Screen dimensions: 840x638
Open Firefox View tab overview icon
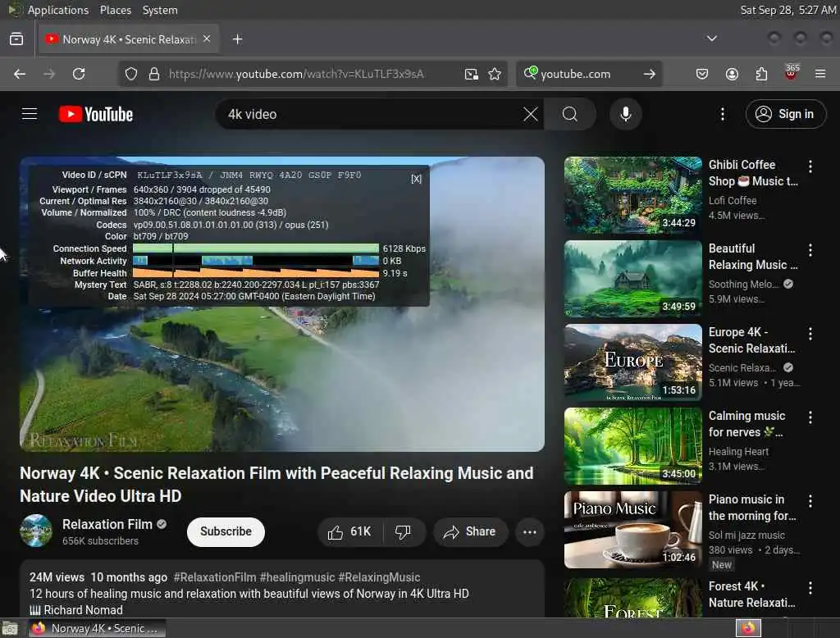click(x=16, y=39)
